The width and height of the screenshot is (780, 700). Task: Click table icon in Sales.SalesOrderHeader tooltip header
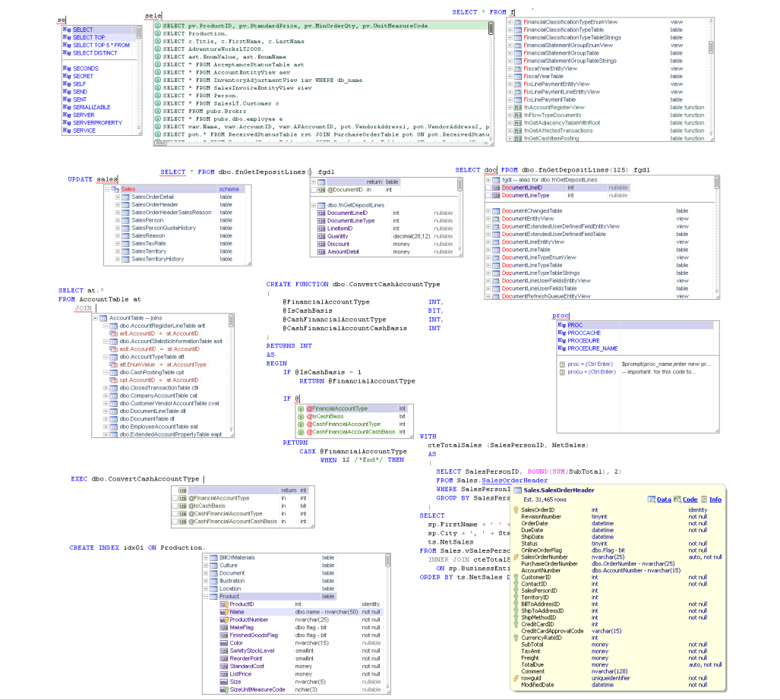click(518, 490)
